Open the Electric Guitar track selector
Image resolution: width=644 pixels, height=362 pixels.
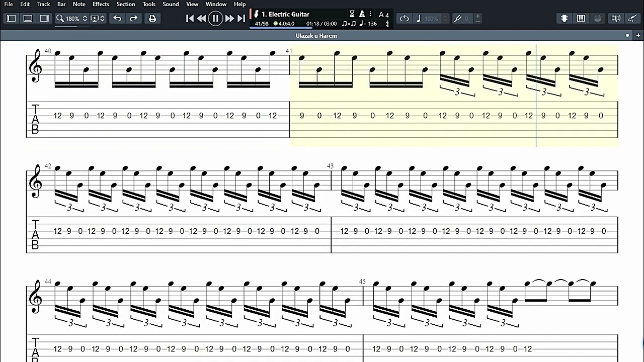(285, 14)
